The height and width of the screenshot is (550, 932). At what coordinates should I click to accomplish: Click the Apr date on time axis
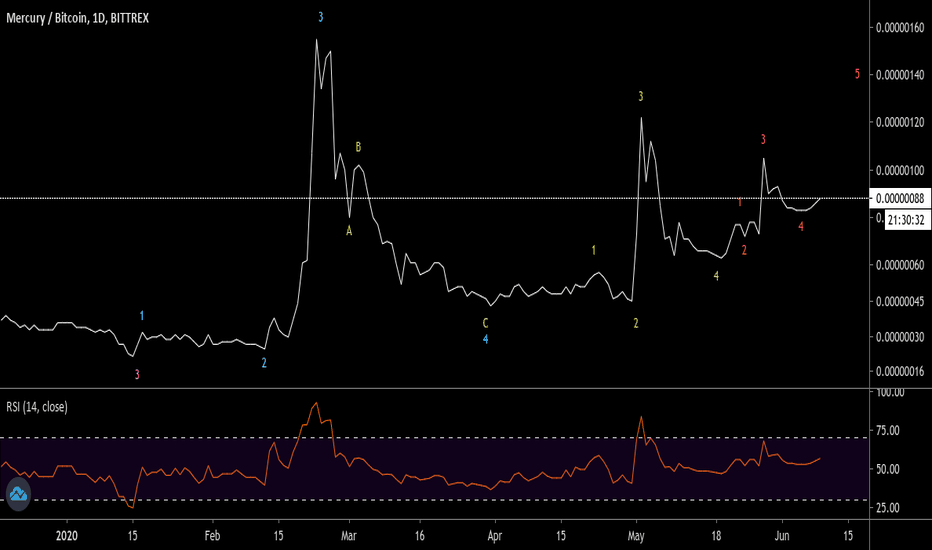(x=495, y=536)
